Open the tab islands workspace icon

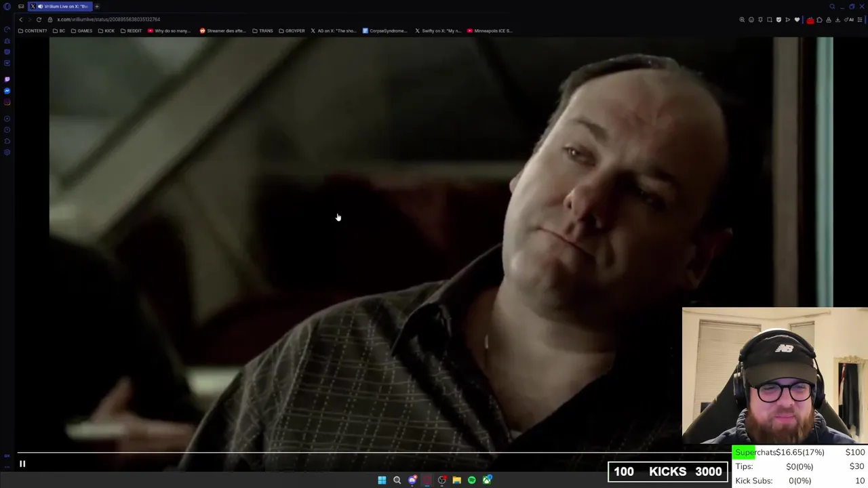click(x=21, y=6)
